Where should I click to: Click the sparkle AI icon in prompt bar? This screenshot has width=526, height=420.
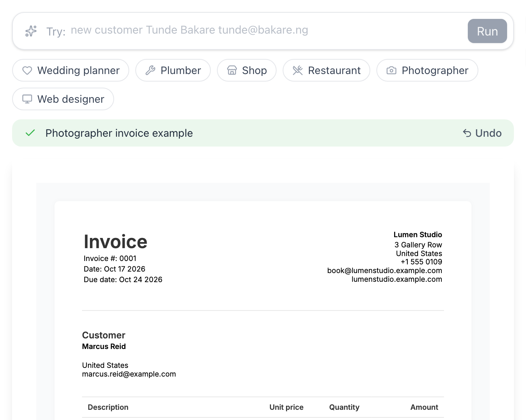pyautogui.click(x=31, y=31)
